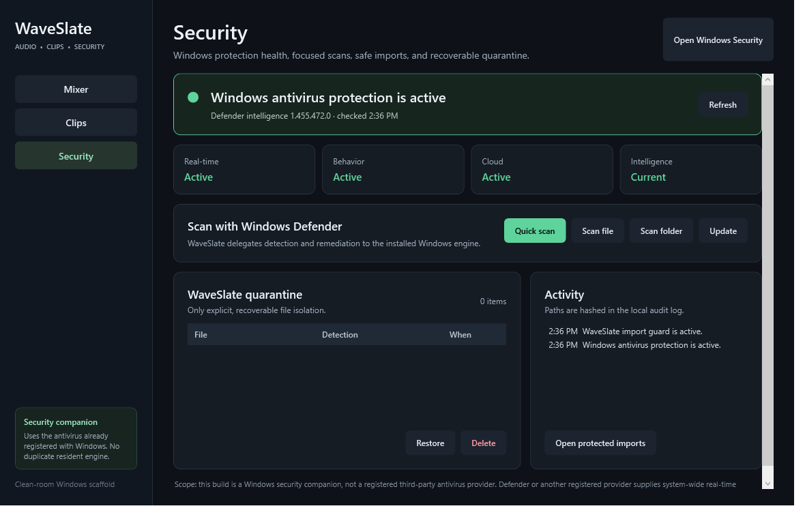Image resolution: width=805 pixels, height=532 pixels.
Task: Switch to the Clips section
Action: click(x=76, y=123)
